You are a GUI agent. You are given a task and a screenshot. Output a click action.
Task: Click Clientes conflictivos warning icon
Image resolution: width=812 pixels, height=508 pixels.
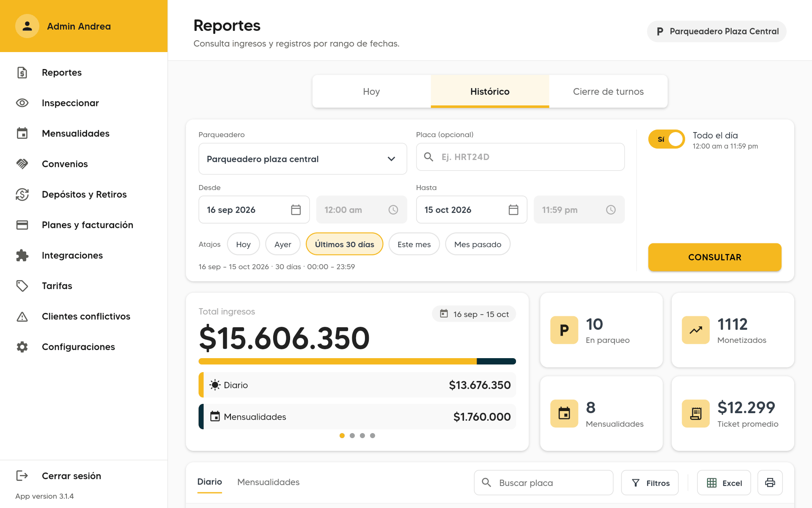click(22, 316)
